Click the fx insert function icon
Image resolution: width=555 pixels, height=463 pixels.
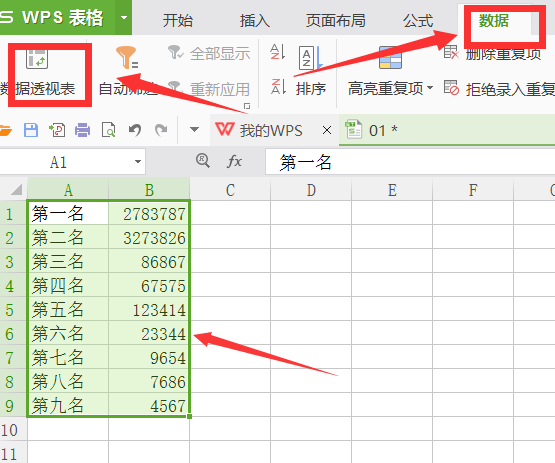pyautogui.click(x=234, y=162)
